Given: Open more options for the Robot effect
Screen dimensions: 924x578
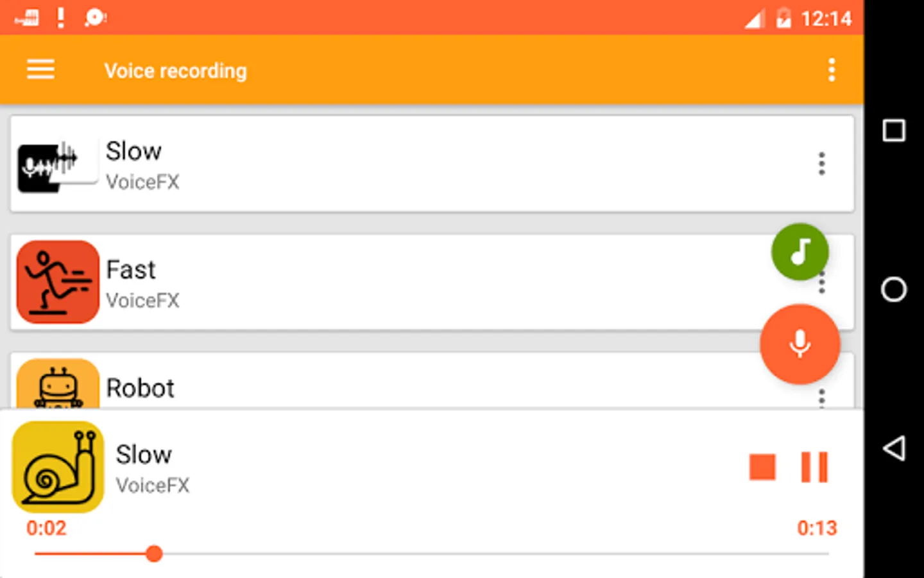Looking at the screenshot, I should [x=821, y=398].
